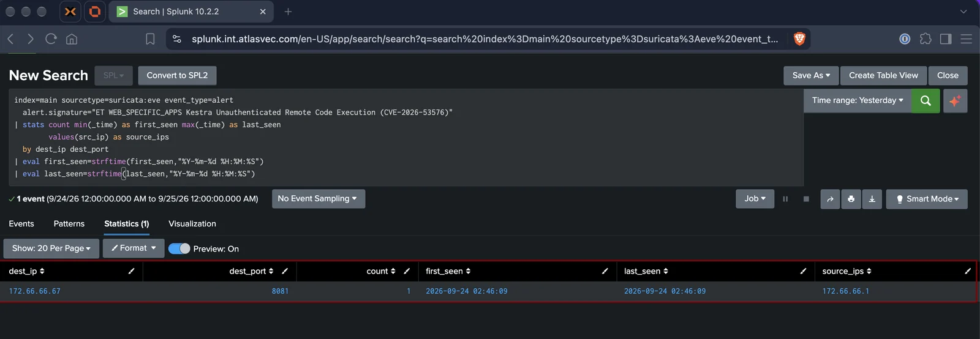Open the pinned orange square browser tab
This screenshot has width=980, height=339.
94,12
